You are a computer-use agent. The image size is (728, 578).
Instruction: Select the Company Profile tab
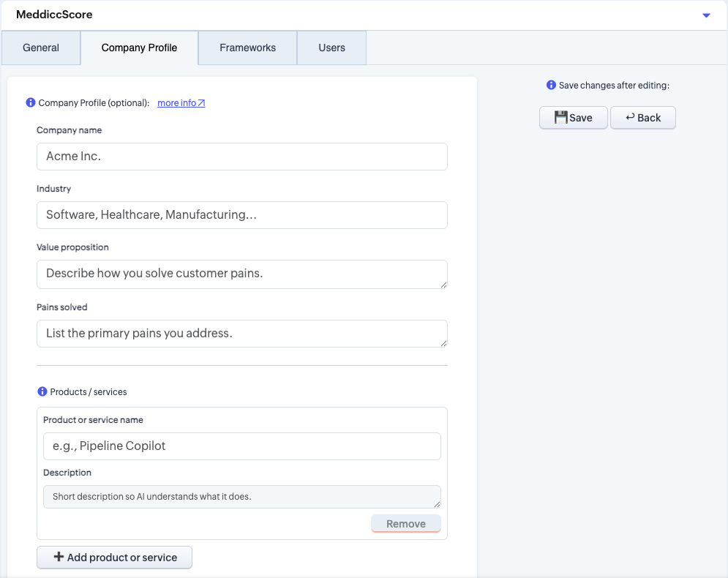[x=139, y=48]
